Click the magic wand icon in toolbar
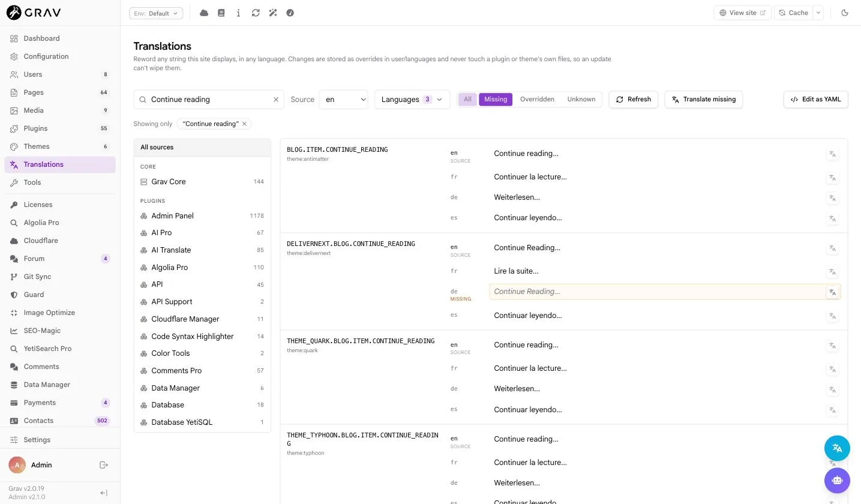Viewport: 861px width, 504px height. coord(273,13)
